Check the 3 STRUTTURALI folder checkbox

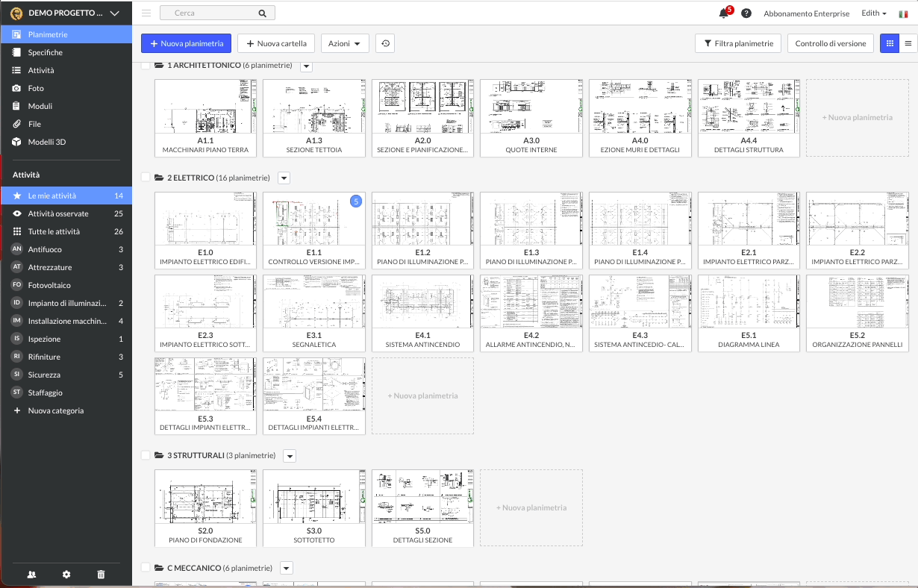click(146, 455)
